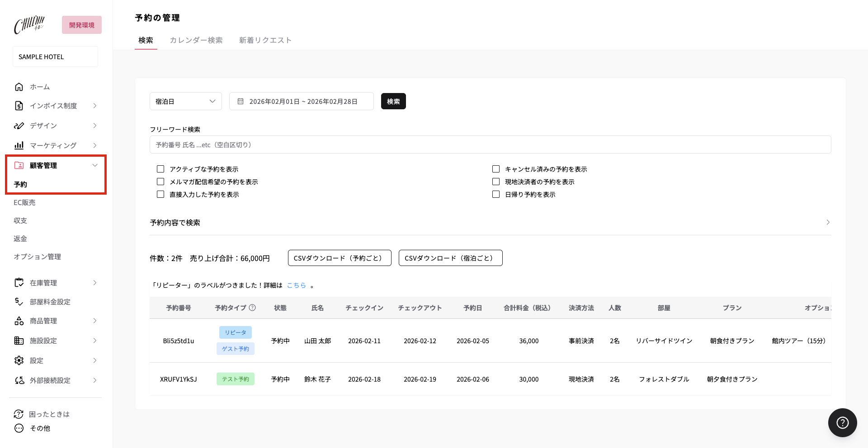Switch to the カレンダー検索 tab

coord(196,40)
